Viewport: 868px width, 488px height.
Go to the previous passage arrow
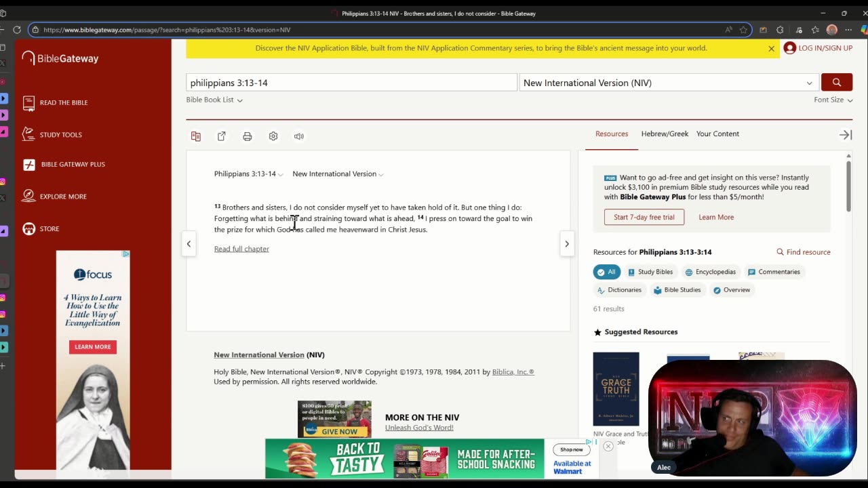(x=189, y=244)
